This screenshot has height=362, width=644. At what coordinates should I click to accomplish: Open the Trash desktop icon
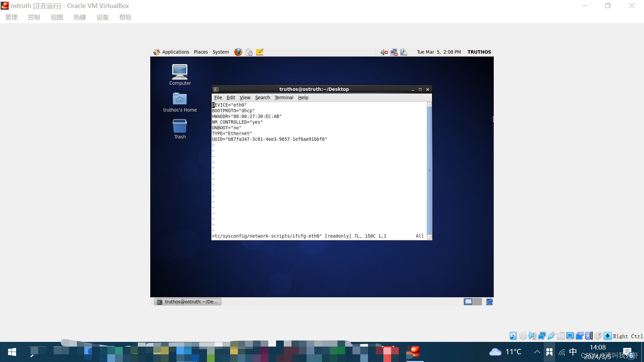180,129
